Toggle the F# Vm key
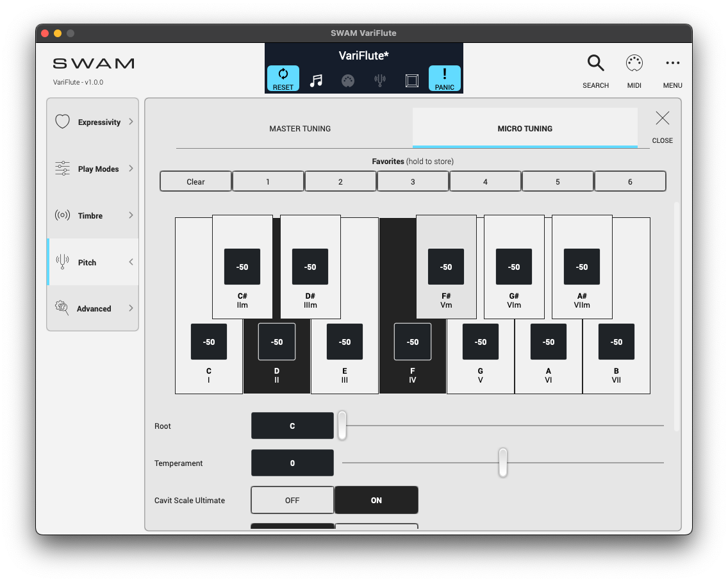728x582 pixels. coord(446,301)
